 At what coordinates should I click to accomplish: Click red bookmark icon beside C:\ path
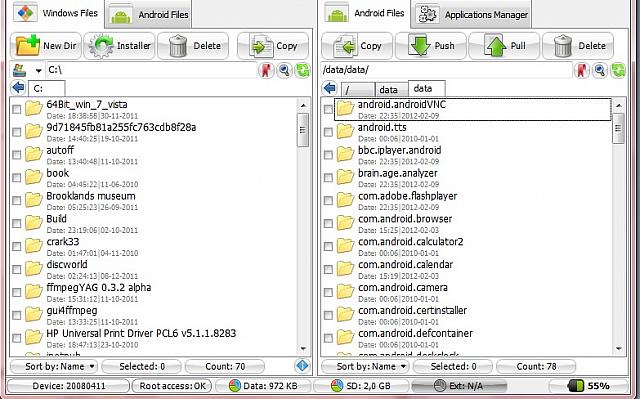tap(266, 70)
